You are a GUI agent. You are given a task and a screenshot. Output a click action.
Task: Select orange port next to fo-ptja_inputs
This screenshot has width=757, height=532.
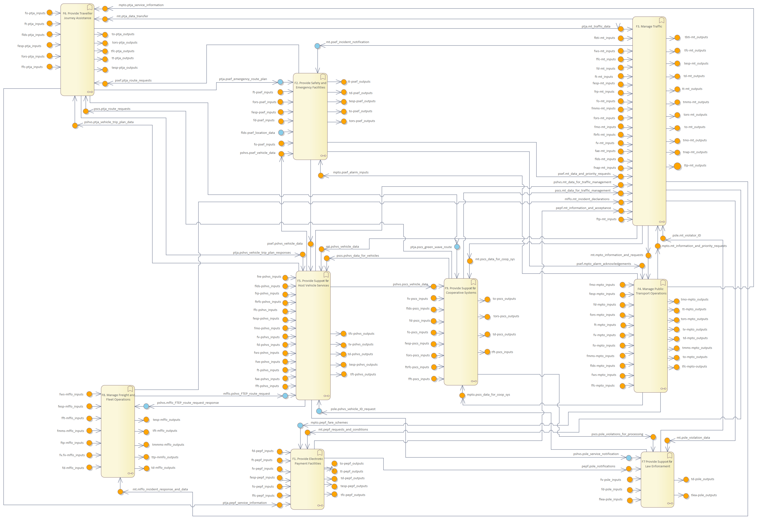tap(49, 13)
